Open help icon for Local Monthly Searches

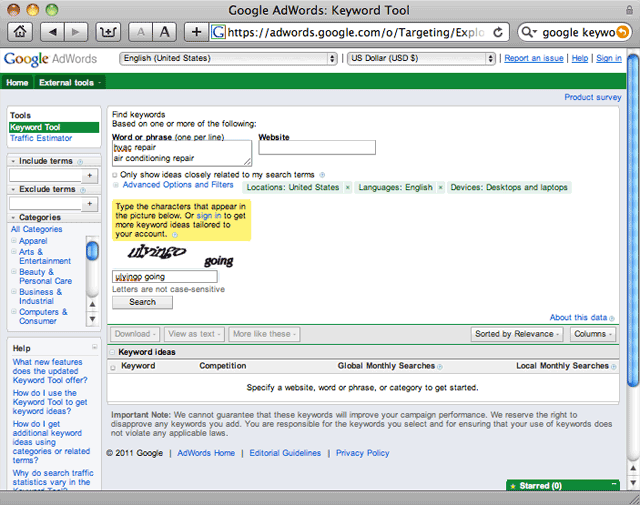coord(613,367)
